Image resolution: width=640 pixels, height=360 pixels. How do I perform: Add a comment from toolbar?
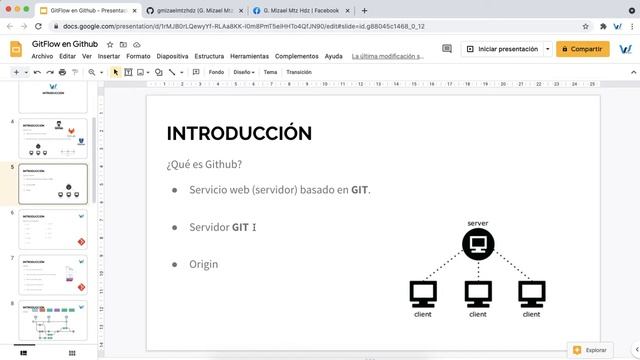tap(196, 72)
